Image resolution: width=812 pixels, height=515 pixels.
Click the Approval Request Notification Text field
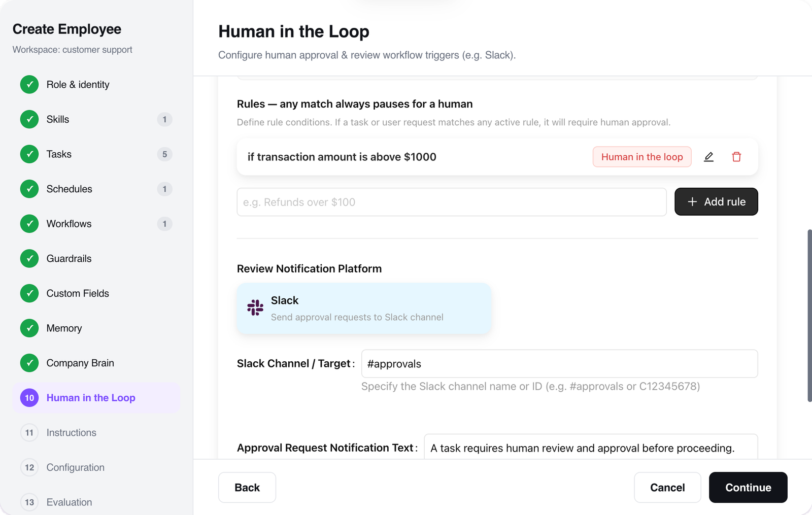click(591, 447)
